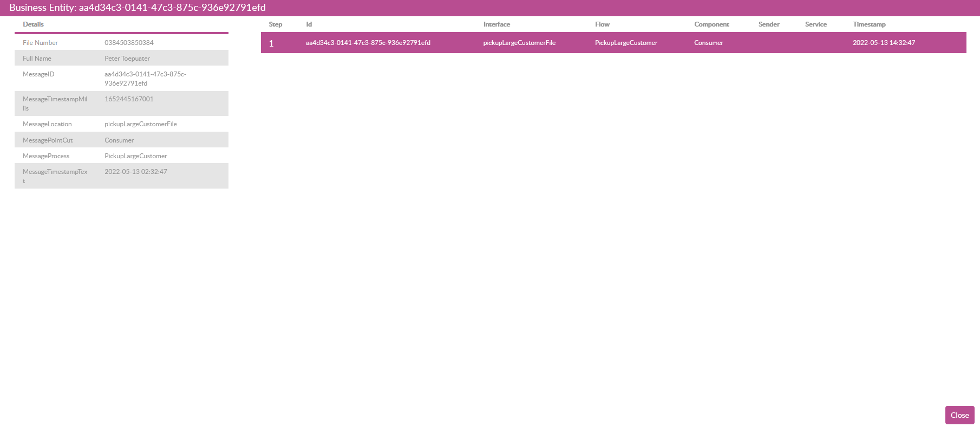Click pickupLargeCustomerFile in the Interface column
The image size is (980, 427).
[519, 43]
